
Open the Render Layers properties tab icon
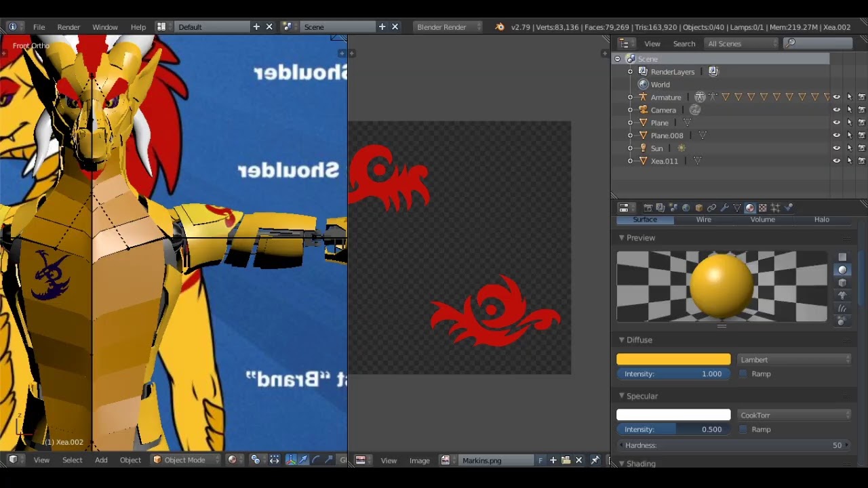point(660,207)
